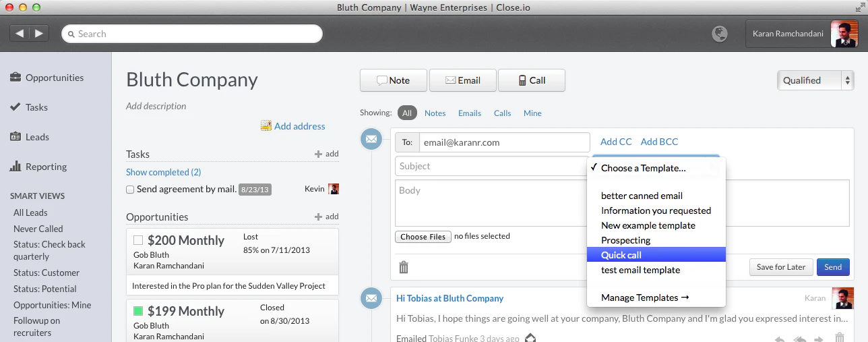The image size is (868, 342).
Task: Click the Note button
Action: click(394, 80)
